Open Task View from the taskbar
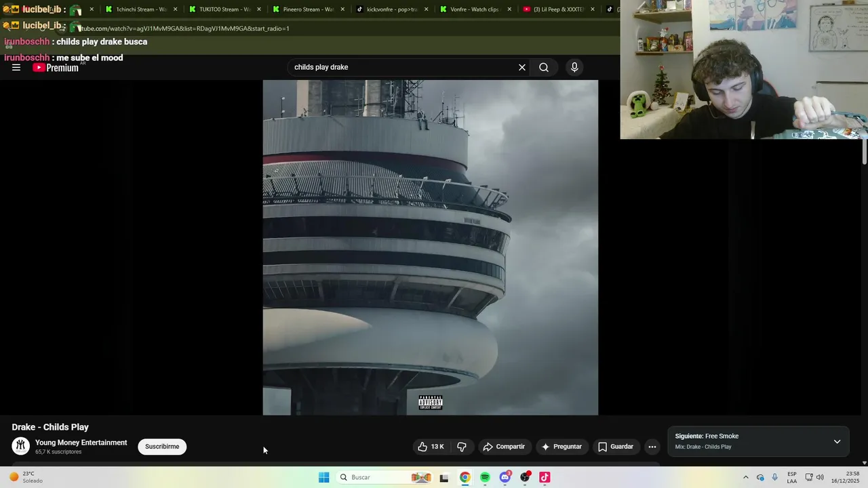The height and width of the screenshot is (488, 868). 444,478
